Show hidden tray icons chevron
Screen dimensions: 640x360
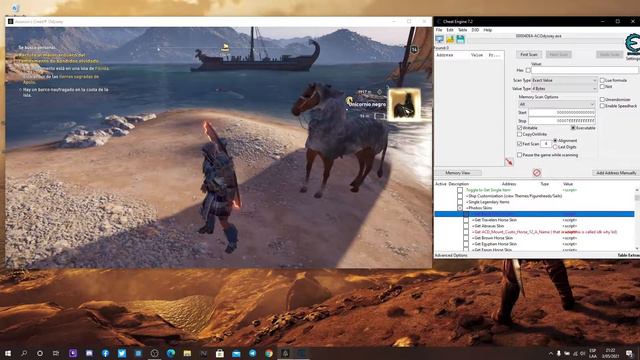(x=551, y=353)
